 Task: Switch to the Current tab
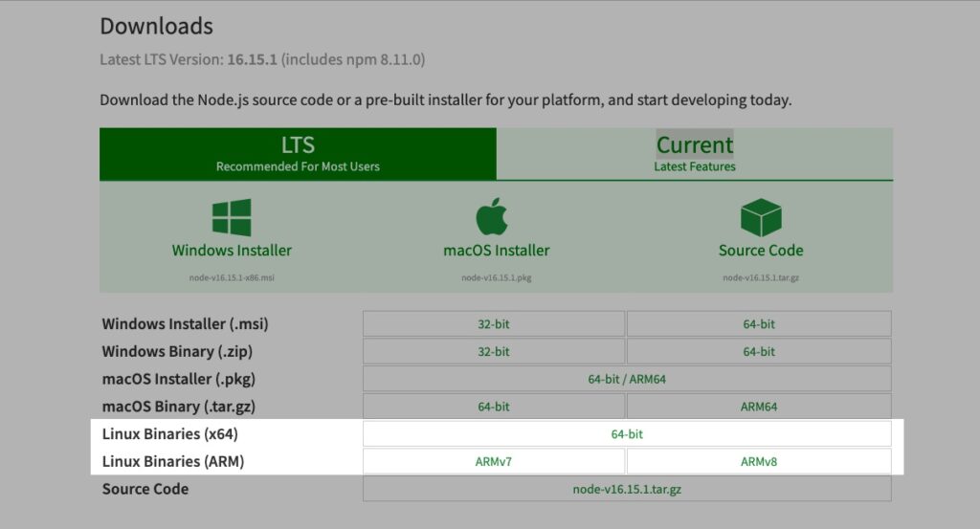coord(695,154)
